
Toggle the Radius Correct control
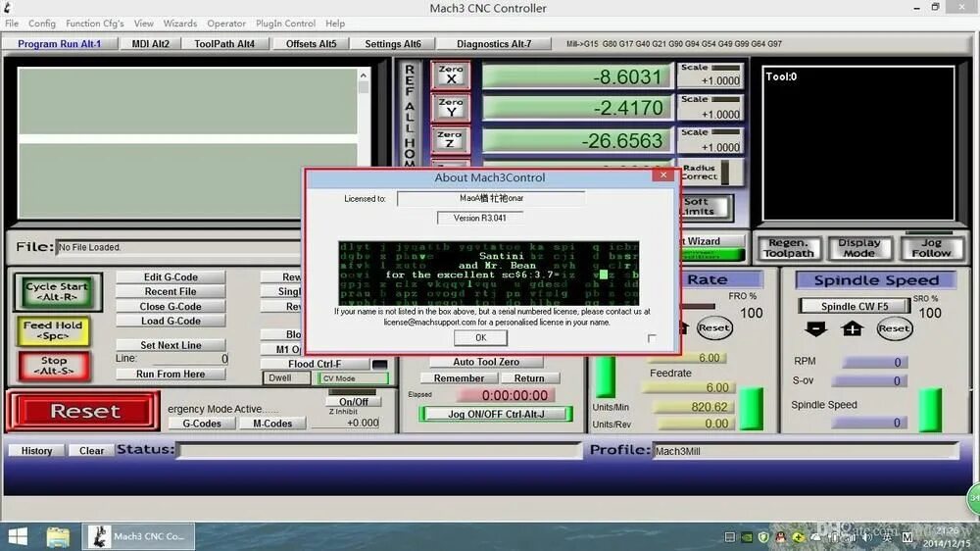click(x=711, y=173)
